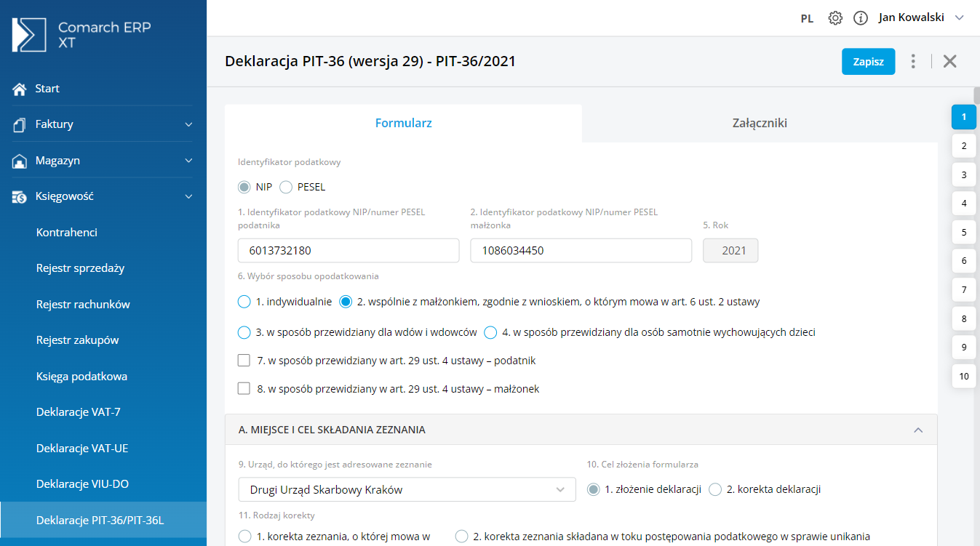The image size is (980, 546).
Task: Select taxation option 1. indywidualnie
Action: (244, 302)
